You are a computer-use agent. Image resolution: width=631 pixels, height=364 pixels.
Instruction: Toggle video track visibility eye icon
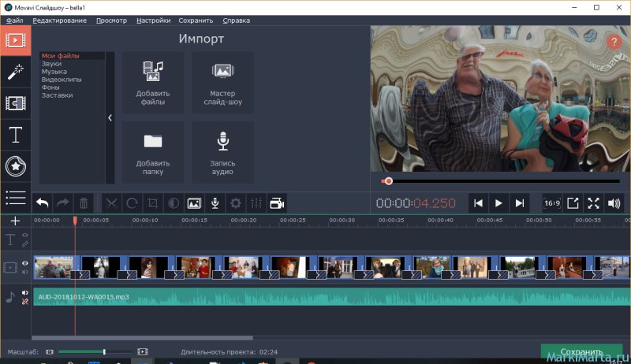pyautogui.click(x=25, y=263)
